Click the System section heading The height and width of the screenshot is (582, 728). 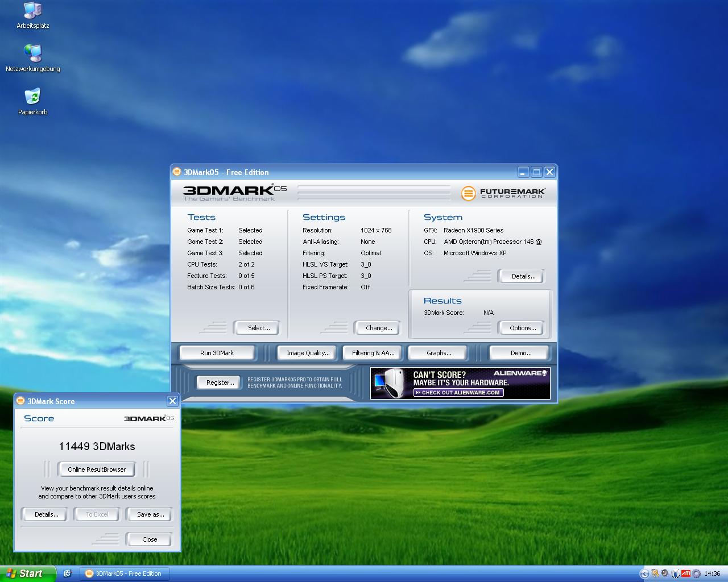pyautogui.click(x=442, y=217)
